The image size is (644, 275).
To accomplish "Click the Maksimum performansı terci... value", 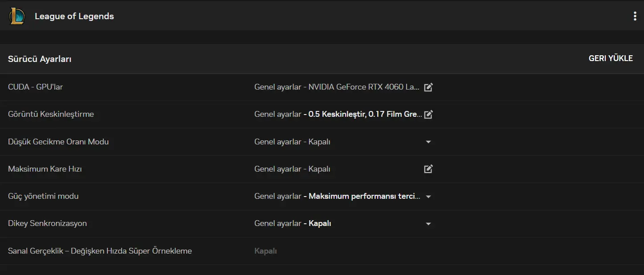I will coord(365,196).
